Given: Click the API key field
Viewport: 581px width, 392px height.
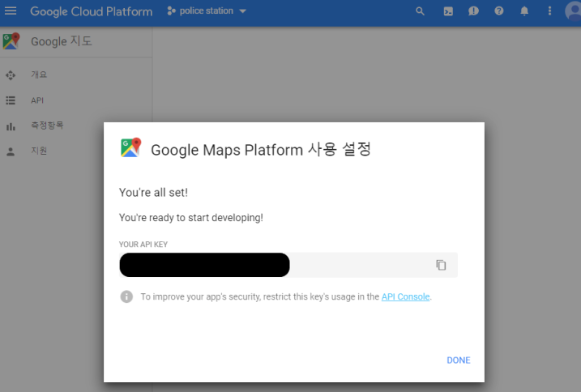Looking at the screenshot, I should [x=288, y=265].
